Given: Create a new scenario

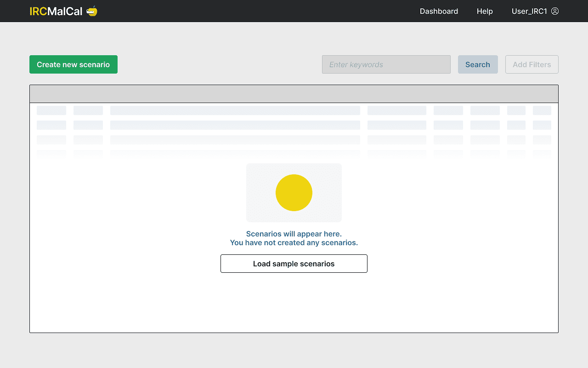Looking at the screenshot, I should coord(73,64).
